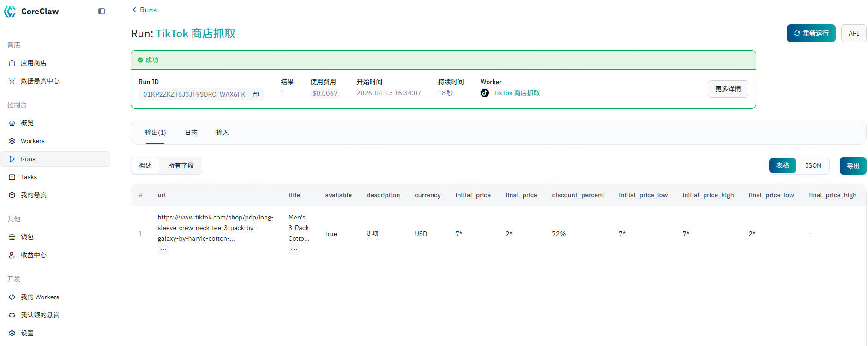Viewport: 868px width, 346px height.
Task: Collapse the sidebar panel icon
Action: point(102,12)
